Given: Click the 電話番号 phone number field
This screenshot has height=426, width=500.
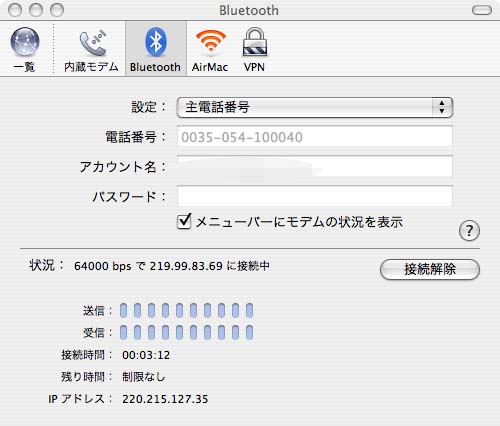Looking at the screenshot, I should tap(315, 137).
